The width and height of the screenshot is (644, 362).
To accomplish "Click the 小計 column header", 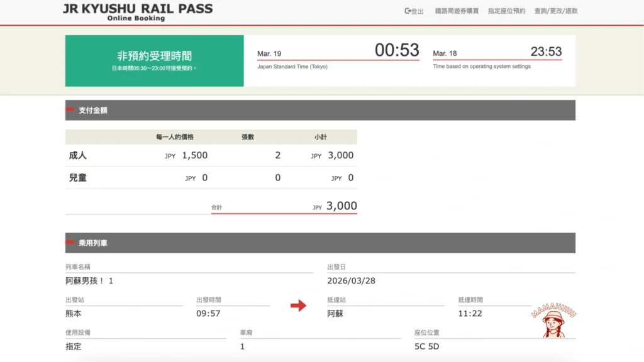I will pos(320,137).
